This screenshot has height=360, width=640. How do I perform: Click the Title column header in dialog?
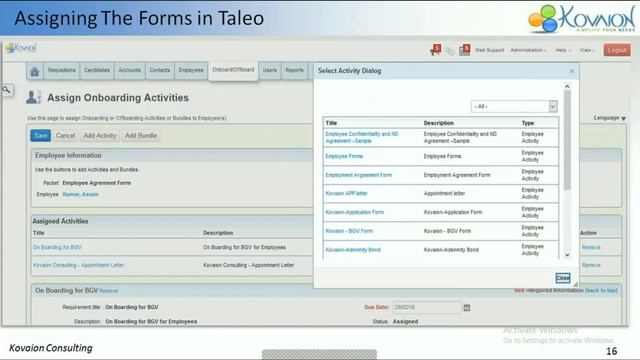tap(331, 123)
